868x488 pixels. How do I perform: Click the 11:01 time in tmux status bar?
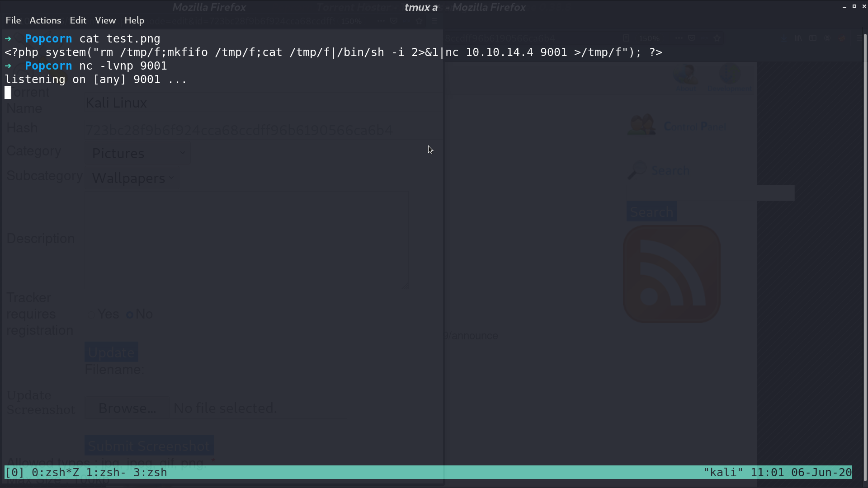pyautogui.click(x=767, y=473)
